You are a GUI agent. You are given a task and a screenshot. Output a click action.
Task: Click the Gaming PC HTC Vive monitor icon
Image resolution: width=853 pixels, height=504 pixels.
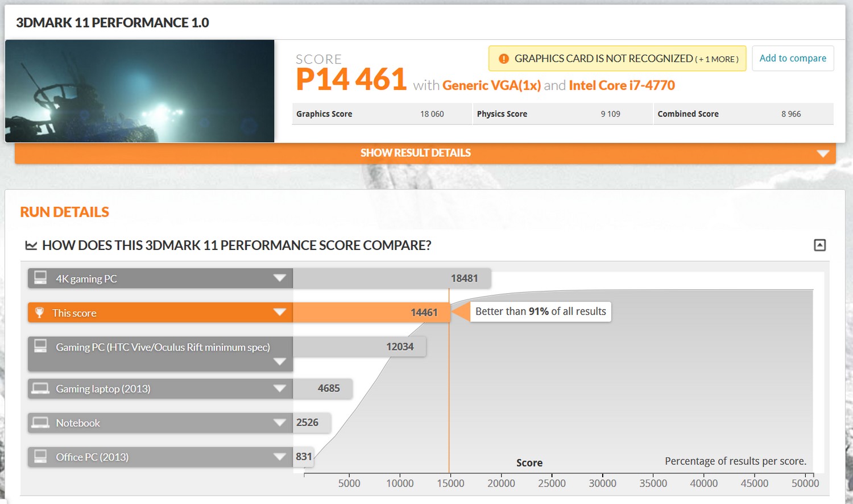pyautogui.click(x=40, y=346)
